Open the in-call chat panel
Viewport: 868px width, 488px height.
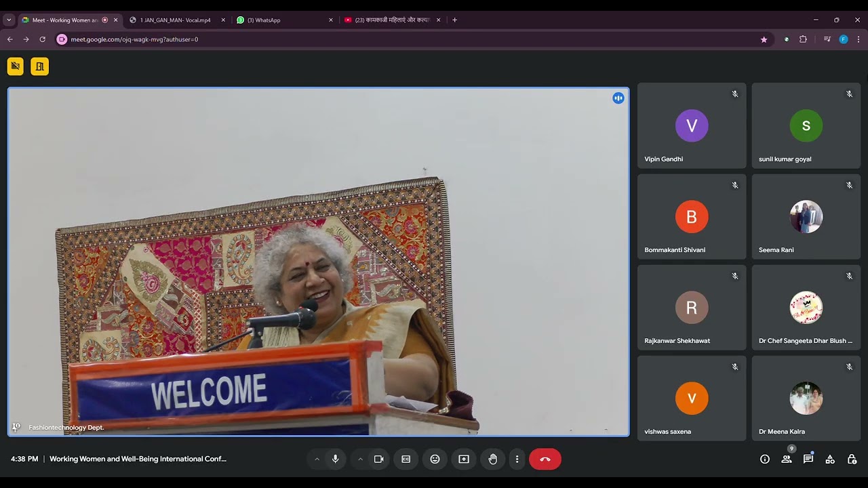click(x=808, y=459)
